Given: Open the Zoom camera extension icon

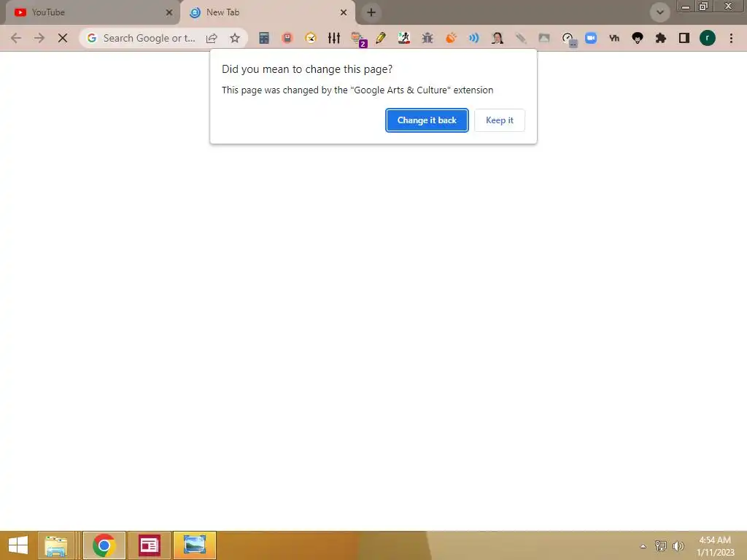Looking at the screenshot, I should 591,38.
